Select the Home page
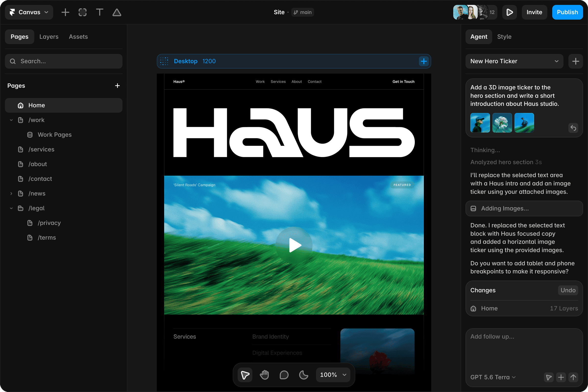 64,105
